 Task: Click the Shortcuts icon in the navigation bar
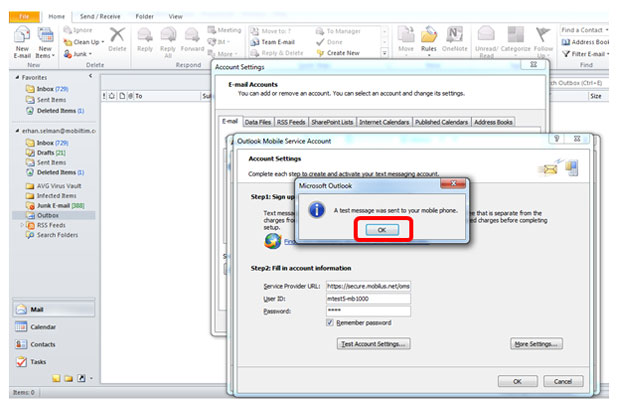click(x=81, y=378)
